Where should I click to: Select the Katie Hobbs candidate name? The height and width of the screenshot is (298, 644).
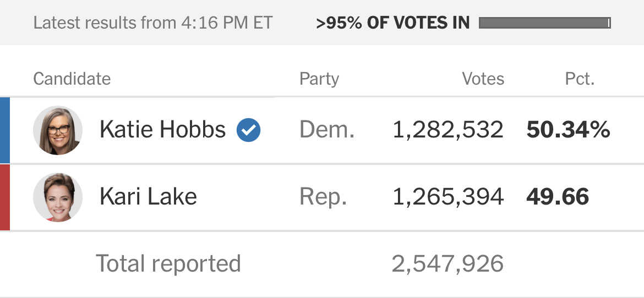[162, 130]
